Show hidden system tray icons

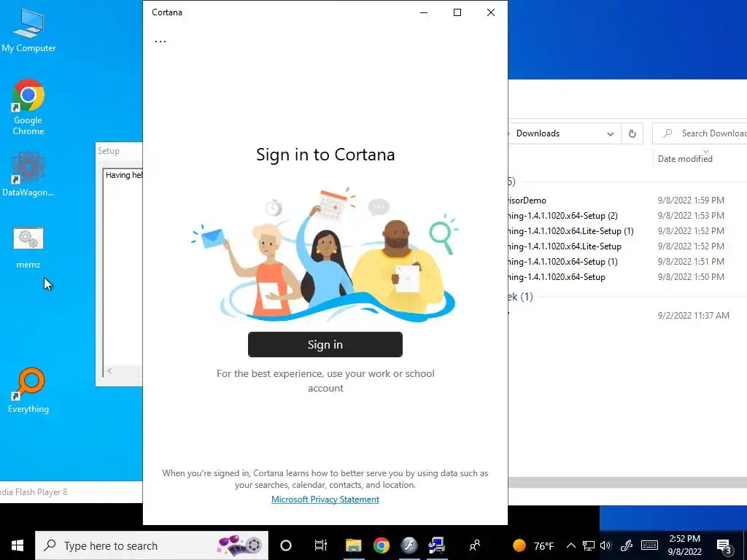click(570, 545)
